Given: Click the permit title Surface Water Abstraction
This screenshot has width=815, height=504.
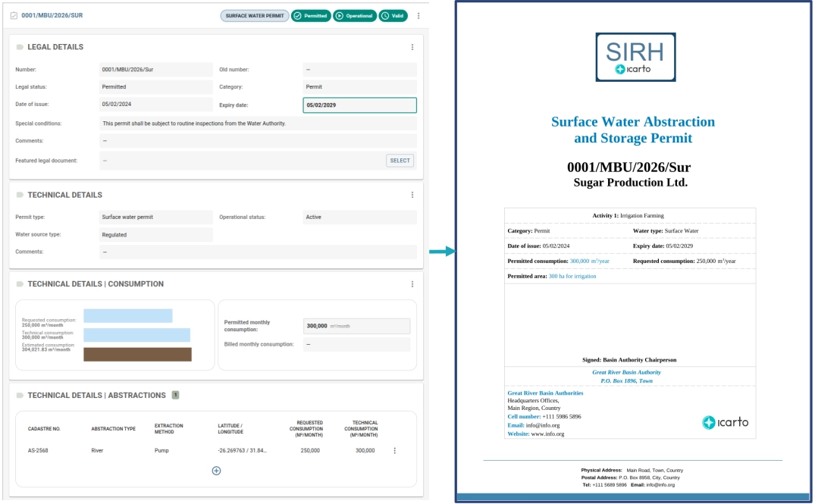Looking at the screenshot, I should pyautogui.click(x=632, y=130).
